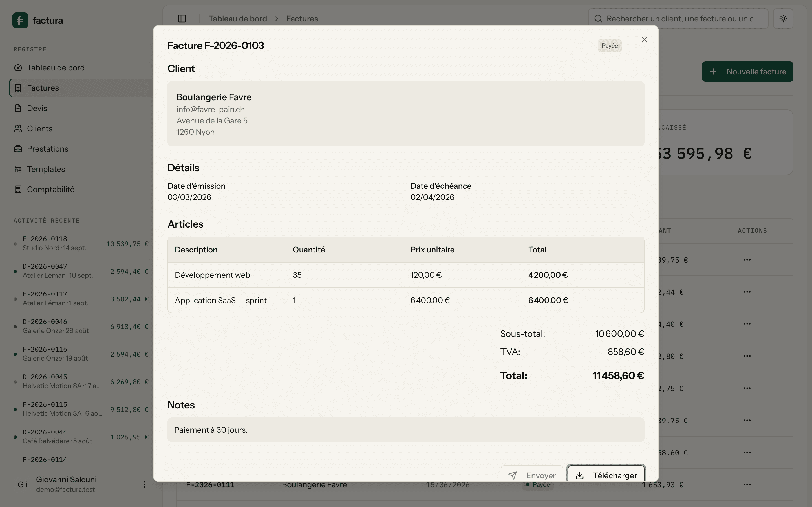
Task: Go to the Templates icon
Action: [18, 169]
